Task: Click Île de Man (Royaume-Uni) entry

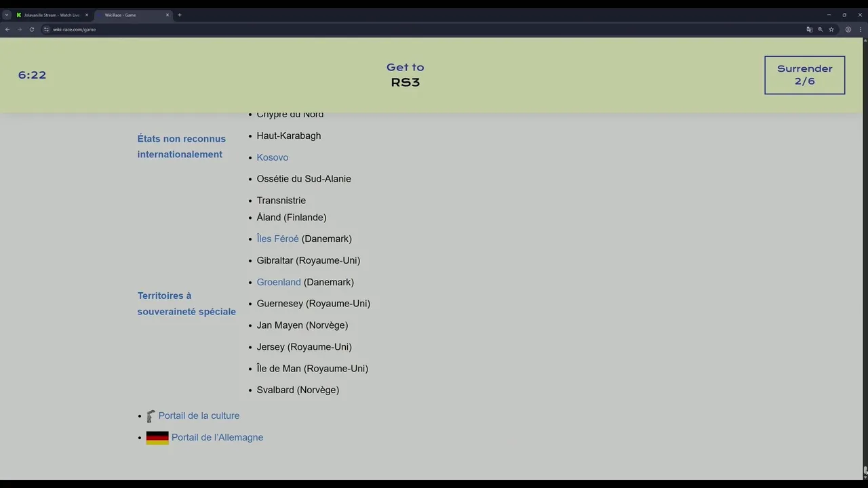Action: coord(313,369)
